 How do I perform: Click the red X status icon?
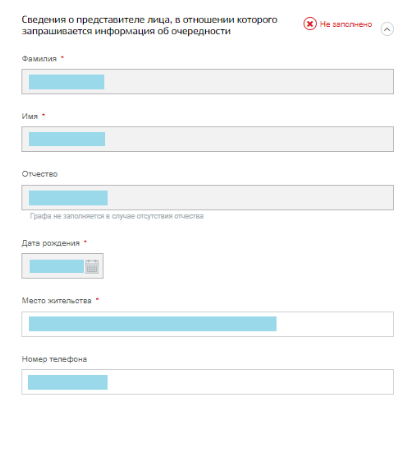point(310,24)
